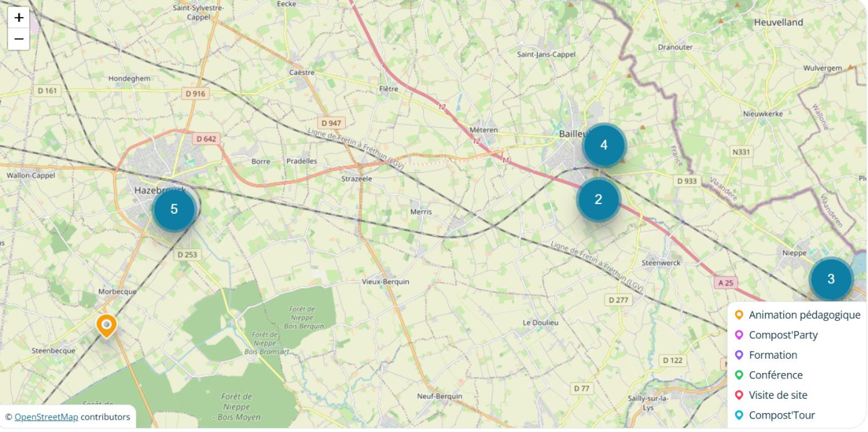Select the orange pin near Steenbecque
The image size is (868, 432).
coord(106,326)
